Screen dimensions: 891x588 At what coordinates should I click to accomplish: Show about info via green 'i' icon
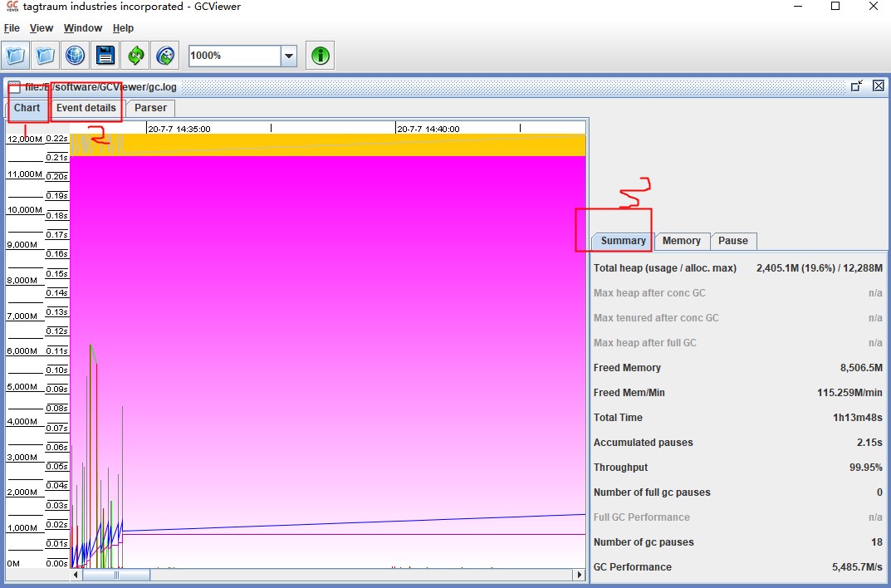click(x=321, y=56)
